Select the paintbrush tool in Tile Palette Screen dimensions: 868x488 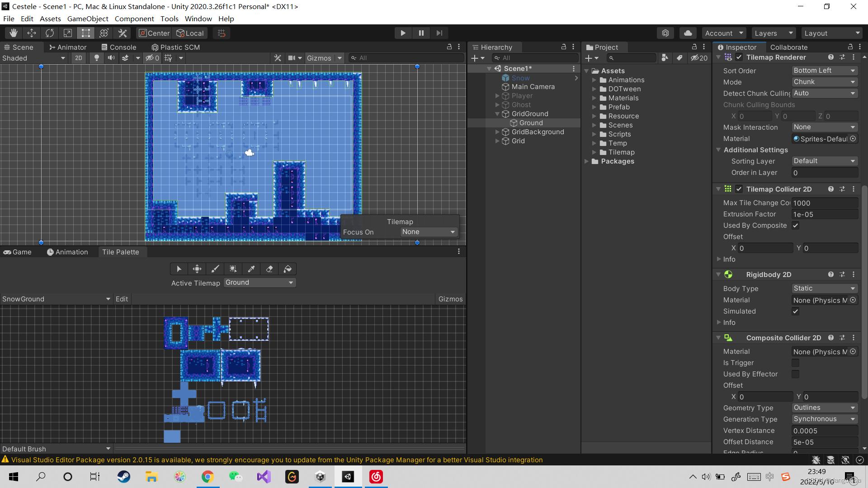215,269
